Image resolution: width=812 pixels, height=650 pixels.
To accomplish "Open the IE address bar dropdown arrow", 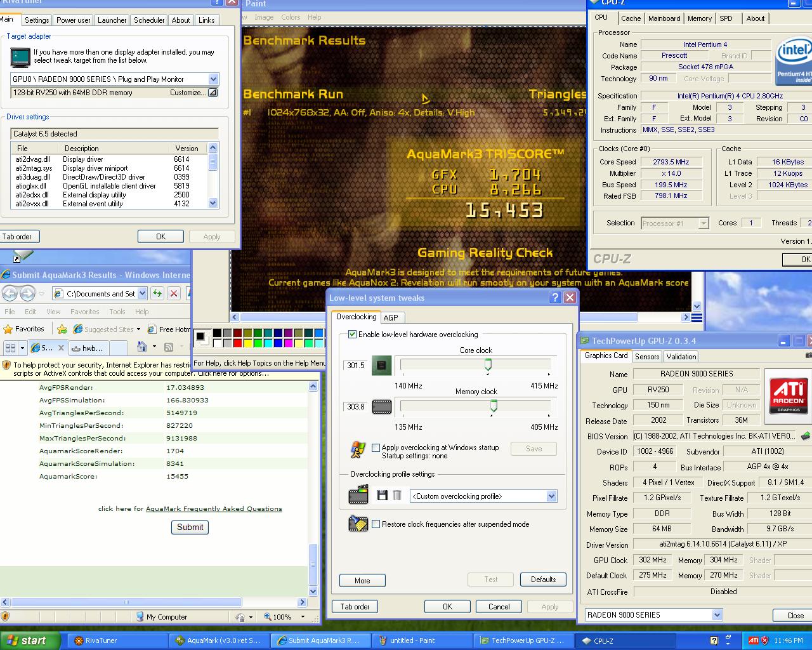I will 142,293.
